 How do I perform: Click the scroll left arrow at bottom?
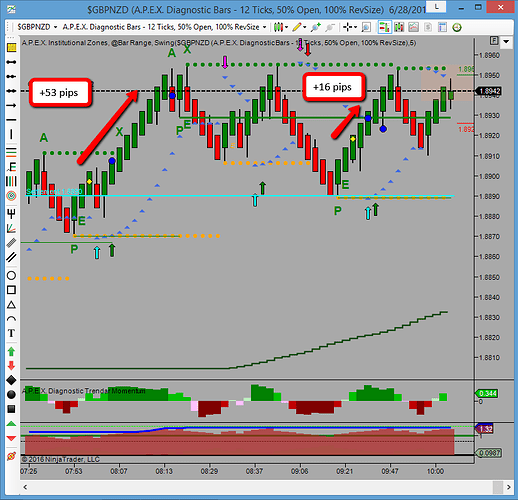point(25,487)
